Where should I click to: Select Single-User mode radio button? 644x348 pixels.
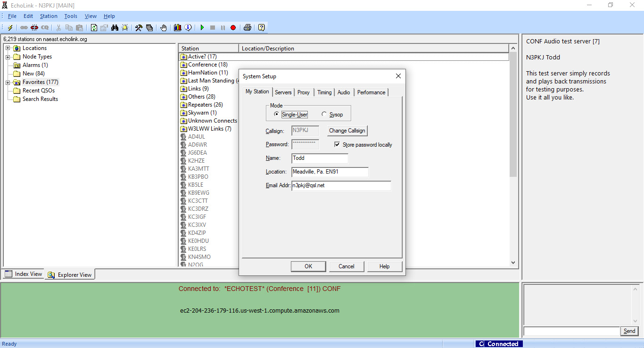[x=276, y=115]
